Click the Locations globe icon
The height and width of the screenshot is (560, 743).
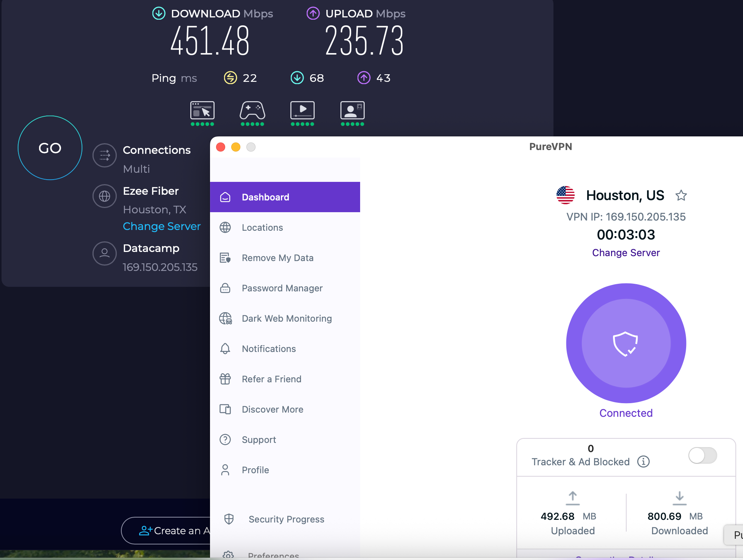pos(225,227)
